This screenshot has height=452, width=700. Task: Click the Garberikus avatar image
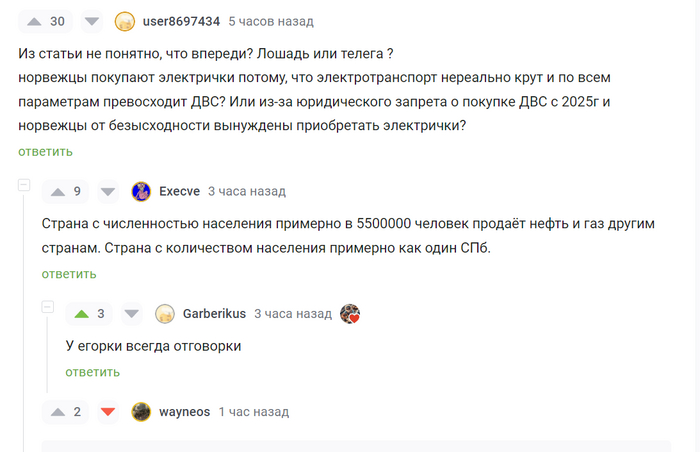pyautogui.click(x=165, y=313)
